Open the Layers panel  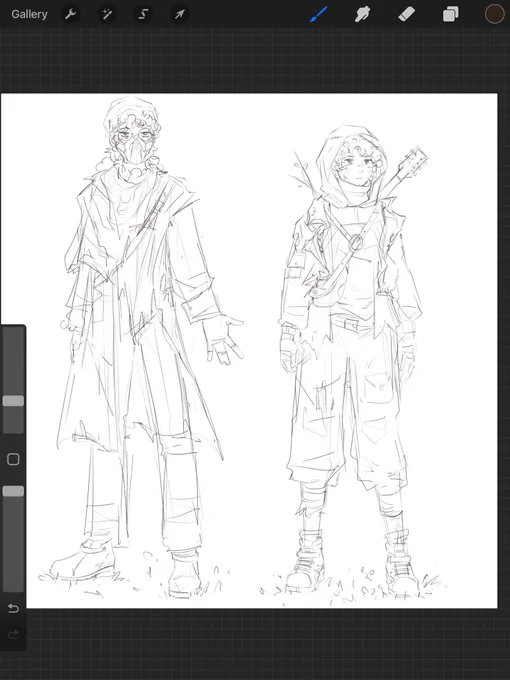(x=451, y=14)
